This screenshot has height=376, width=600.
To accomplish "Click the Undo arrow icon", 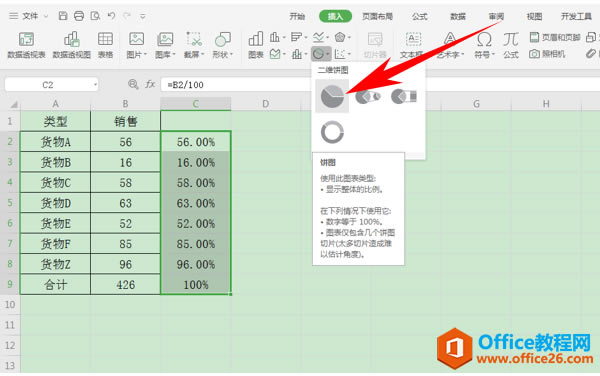I will [x=111, y=16].
